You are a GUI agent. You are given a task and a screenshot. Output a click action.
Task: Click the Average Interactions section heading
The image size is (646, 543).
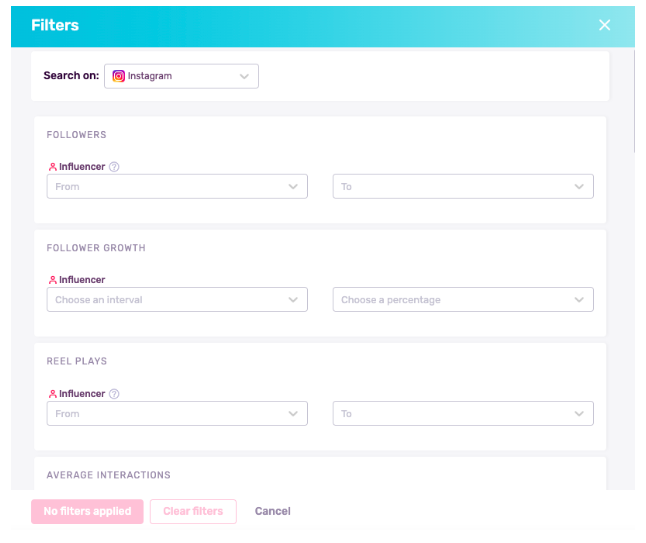click(x=108, y=475)
